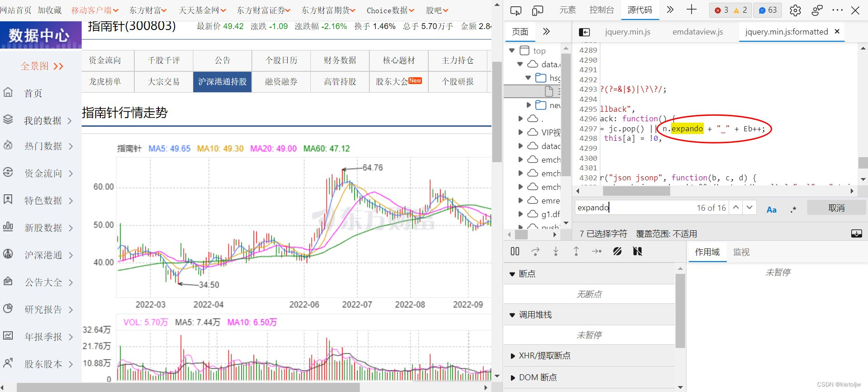The image size is (868, 392).
Task: Expand the 资金流向 sidebar chevron
Action: point(70,174)
